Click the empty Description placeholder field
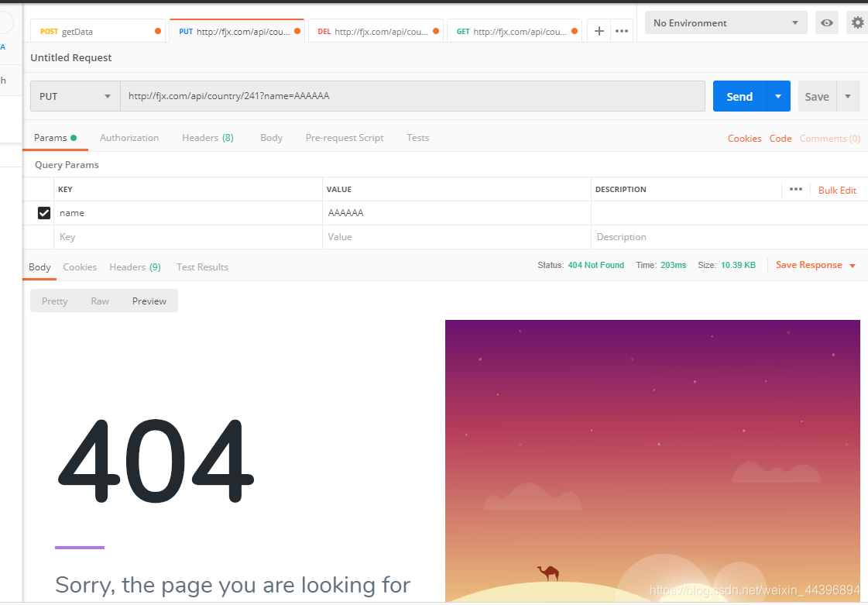This screenshot has height=605, width=868. tap(729, 237)
